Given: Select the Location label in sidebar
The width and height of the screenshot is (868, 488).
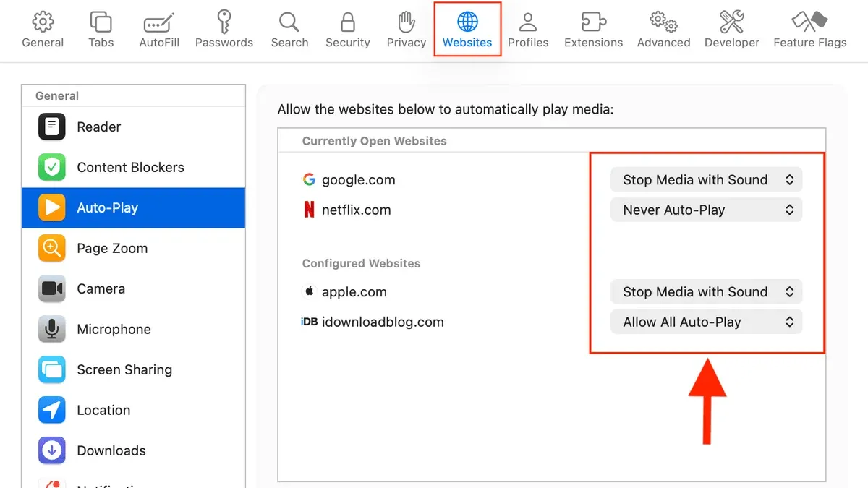Looking at the screenshot, I should [x=103, y=410].
